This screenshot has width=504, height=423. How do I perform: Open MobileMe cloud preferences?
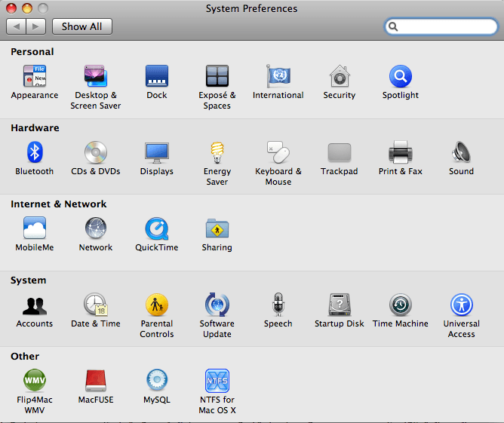(x=35, y=228)
